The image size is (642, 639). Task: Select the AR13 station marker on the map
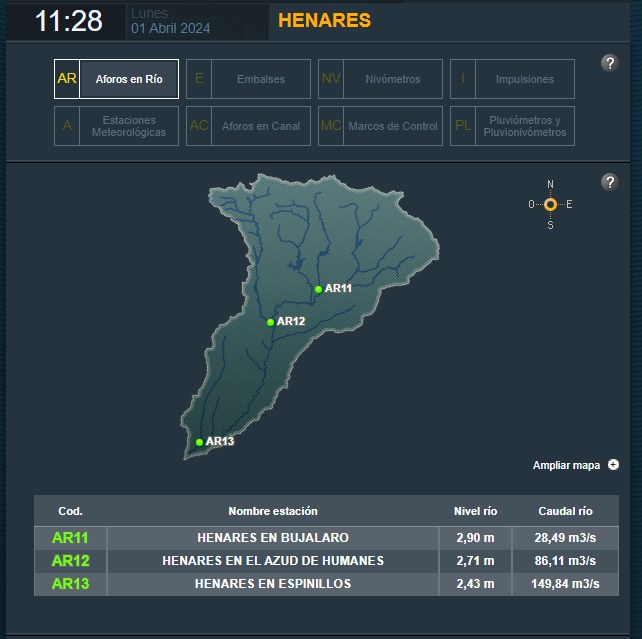click(x=199, y=442)
